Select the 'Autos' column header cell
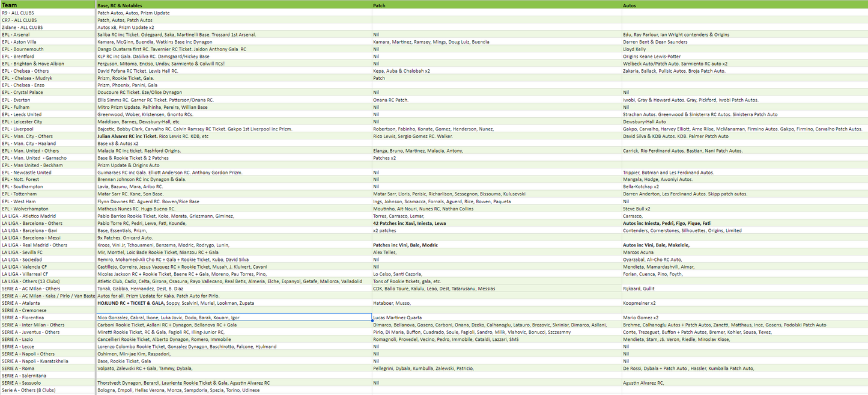 click(x=744, y=5)
